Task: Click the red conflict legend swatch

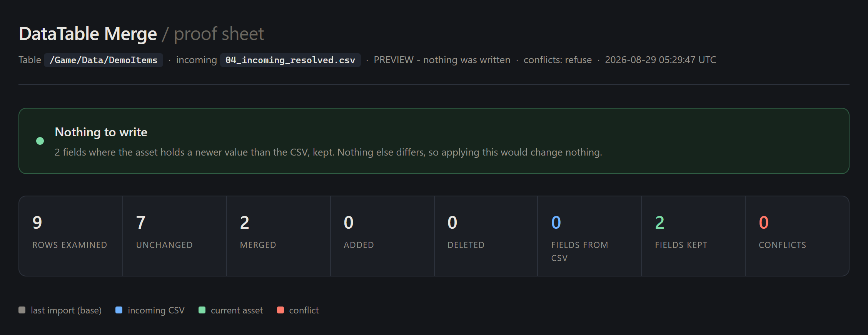Action: pyautogui.click(x=280, y=310)
